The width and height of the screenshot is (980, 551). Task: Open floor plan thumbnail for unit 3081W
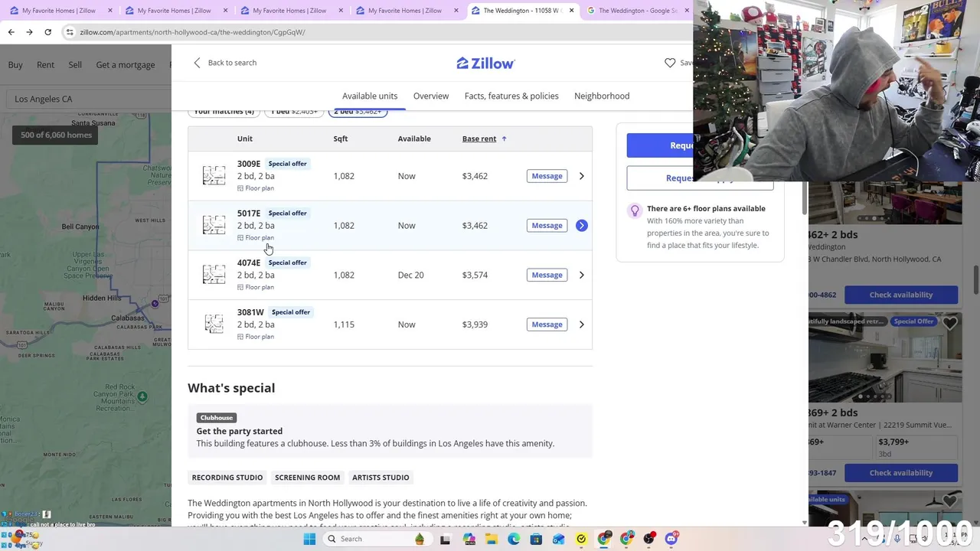pos(214,324)
